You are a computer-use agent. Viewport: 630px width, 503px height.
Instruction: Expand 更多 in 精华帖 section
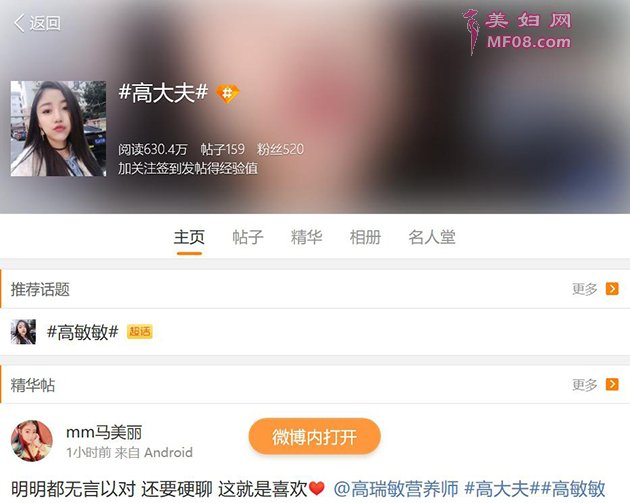click(x=585, y=384)
